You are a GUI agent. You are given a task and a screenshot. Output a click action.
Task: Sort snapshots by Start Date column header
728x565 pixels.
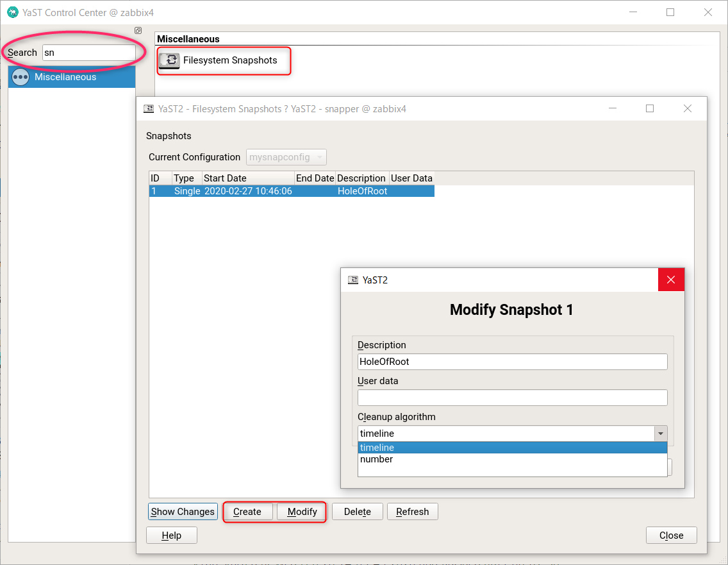point(248,178)
